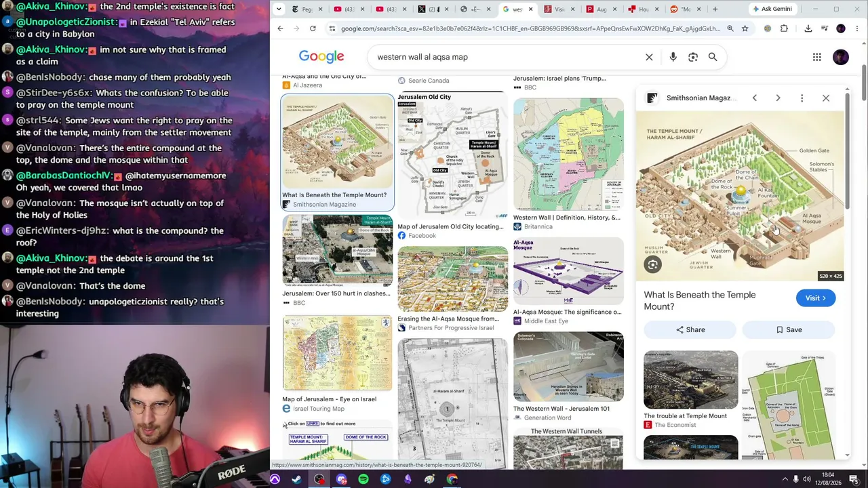The width and height of the screenshot is (868, 488).
Task: Select the Britannica Western Wall map thumbnail
Action: coord(568,155)
